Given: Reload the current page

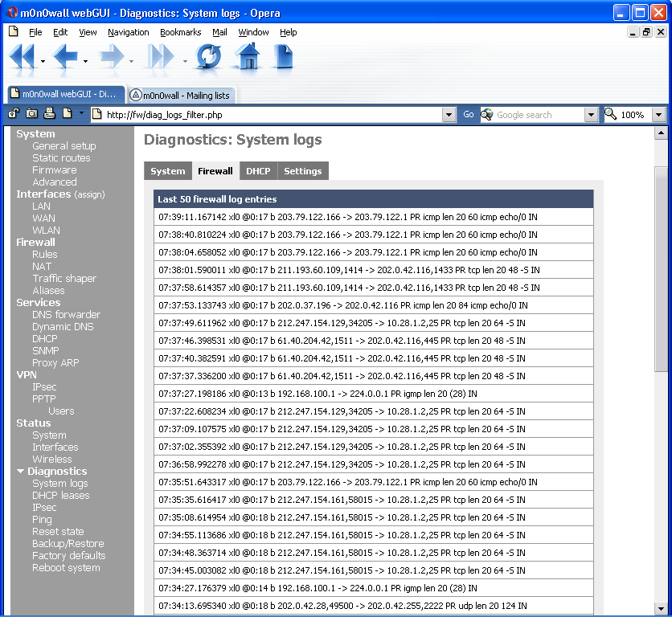Looking at the screenshot, I should (x=208, y=57).
